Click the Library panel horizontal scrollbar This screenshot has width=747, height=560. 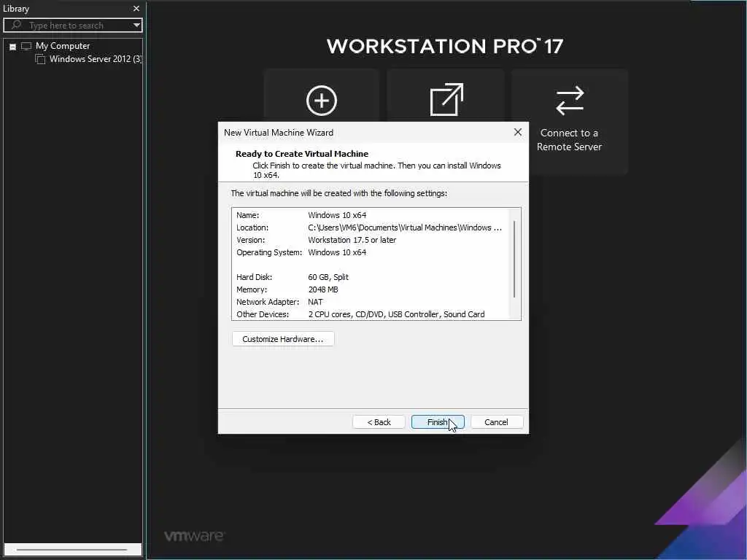coord(71,550)
